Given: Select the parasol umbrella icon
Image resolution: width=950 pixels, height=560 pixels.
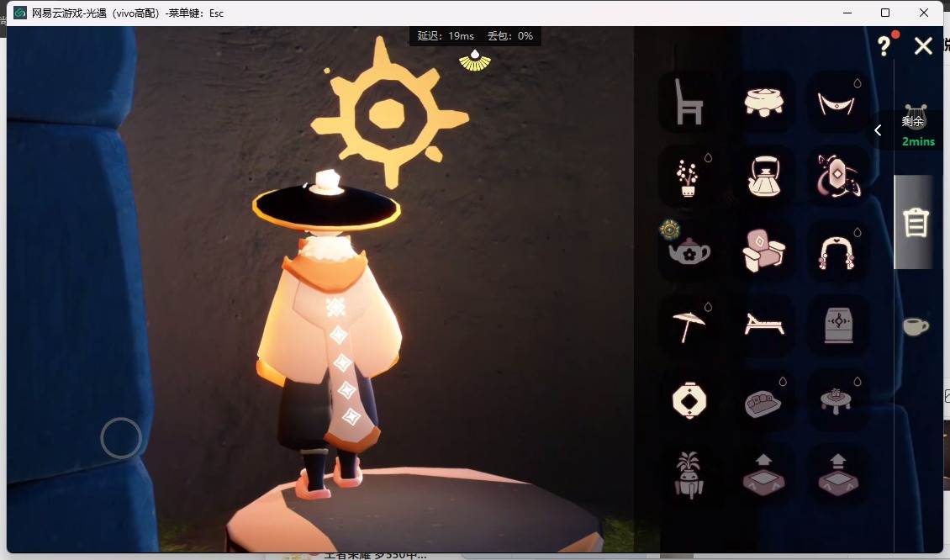Looking at the screenshot, I should (689, 326).
